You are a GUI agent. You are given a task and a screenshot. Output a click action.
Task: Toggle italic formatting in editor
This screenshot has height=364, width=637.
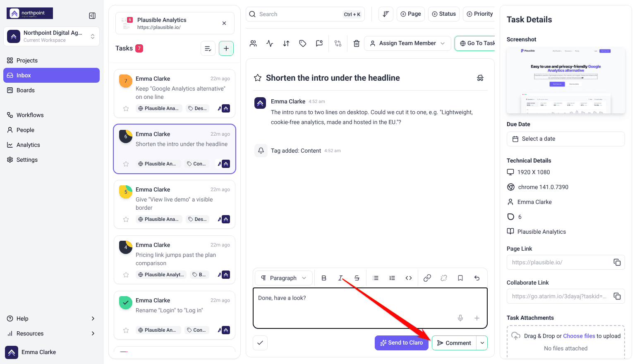(x=340, y=278)
